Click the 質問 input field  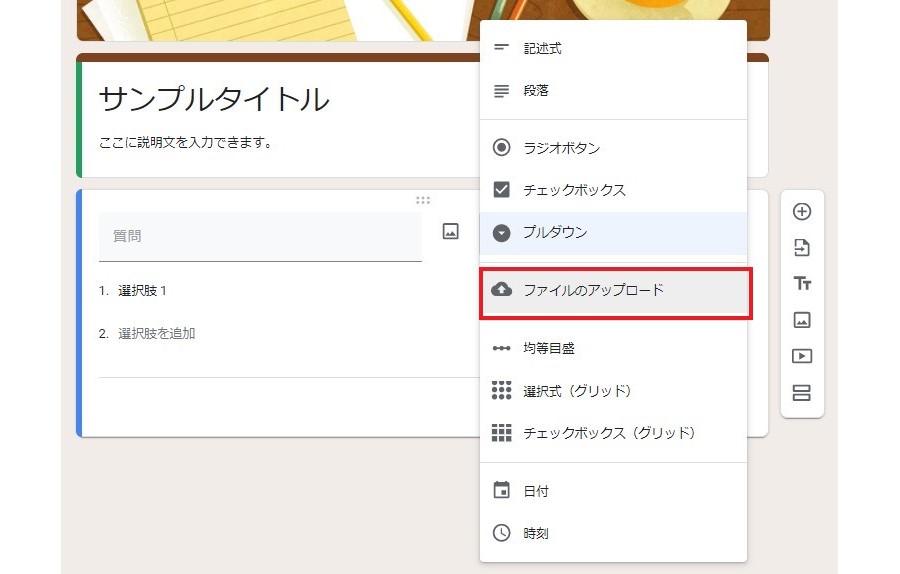(260, 237)
